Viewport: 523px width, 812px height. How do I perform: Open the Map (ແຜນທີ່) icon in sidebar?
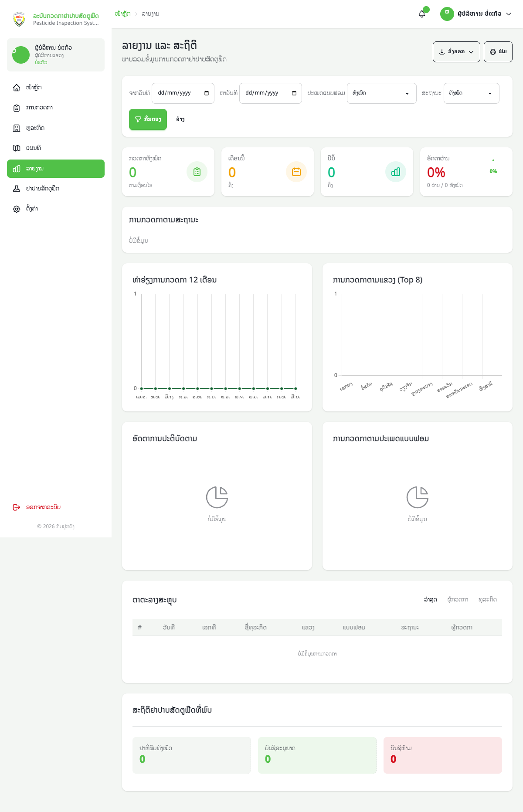pyautogui.click(x=17, y=148)
